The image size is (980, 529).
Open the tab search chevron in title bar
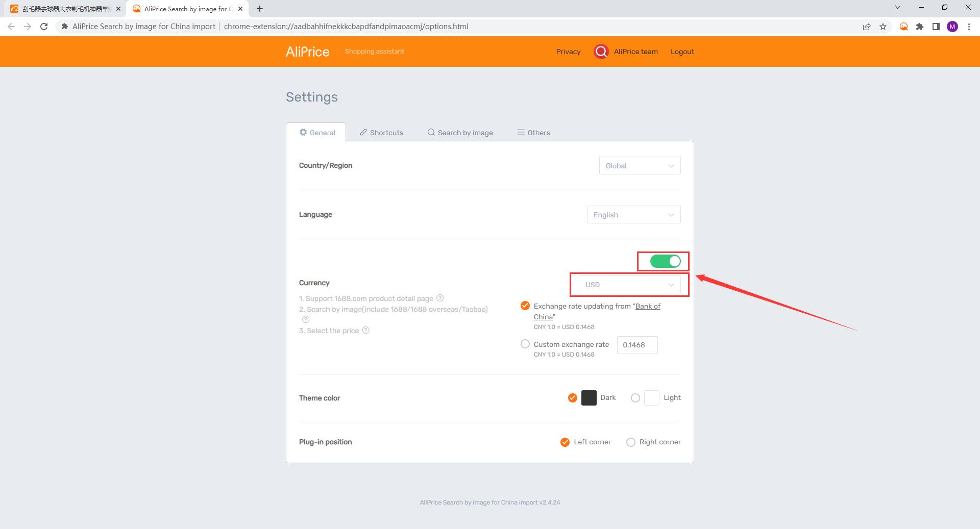tap(898, 7)
